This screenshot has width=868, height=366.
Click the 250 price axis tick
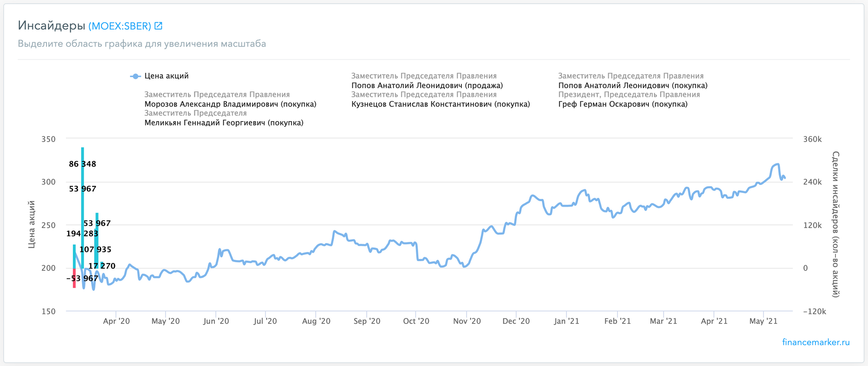click(49, 225)
